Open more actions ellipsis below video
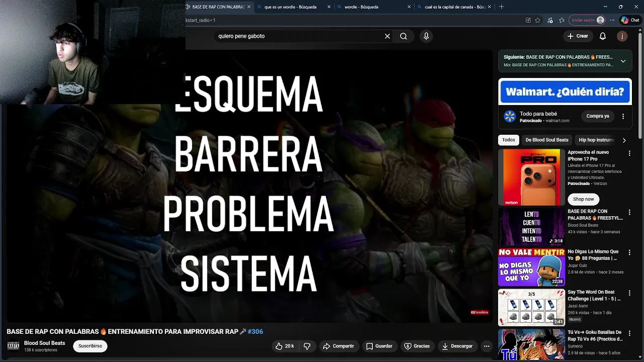The image size is (644, 362). (x=487, y=346)
